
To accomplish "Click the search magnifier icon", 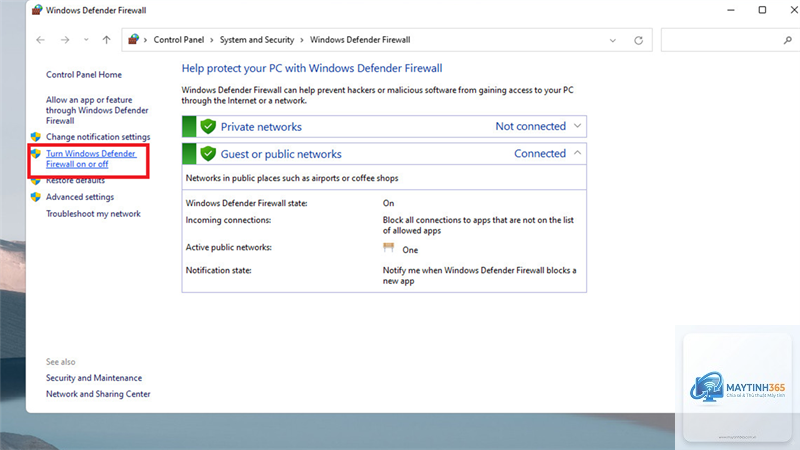I will (788, 40).
